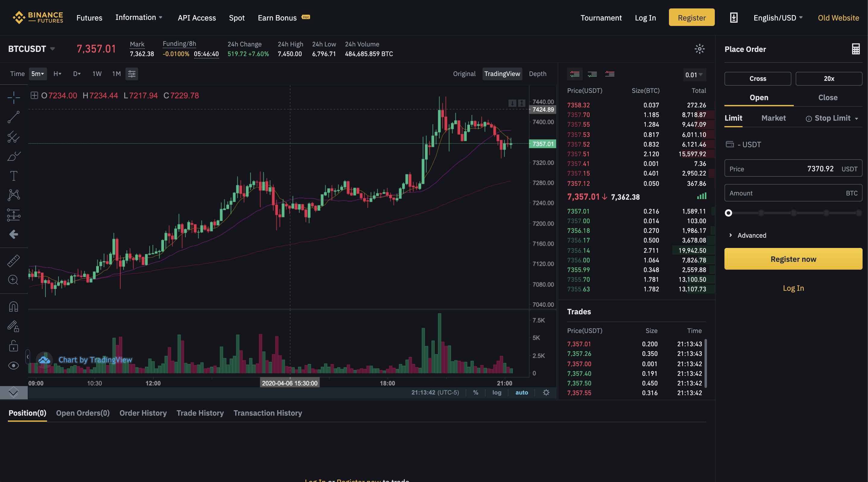Open the Time interval 5m dropdown

[37, 74]
